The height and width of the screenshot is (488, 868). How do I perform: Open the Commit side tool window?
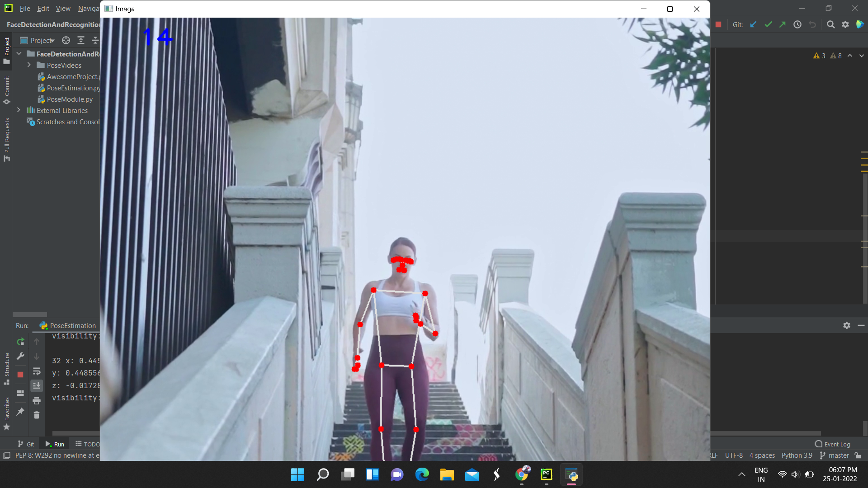6,89
